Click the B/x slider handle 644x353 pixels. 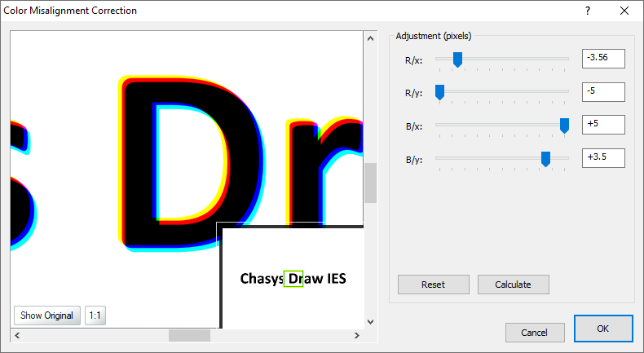pos(564,126)
